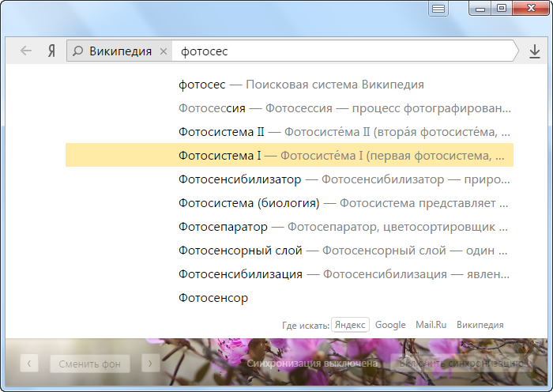
Task: Select the Фотосепаратор suggestion
Action: 289,227
